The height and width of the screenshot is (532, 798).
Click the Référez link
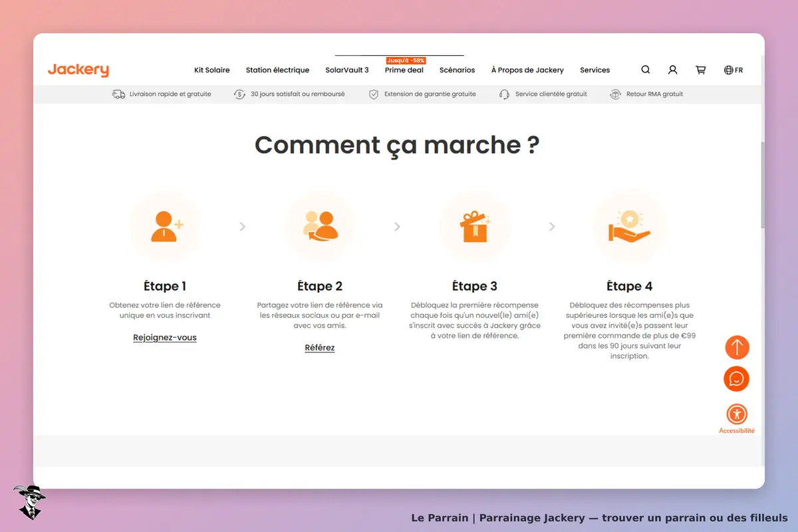point(320,348)
